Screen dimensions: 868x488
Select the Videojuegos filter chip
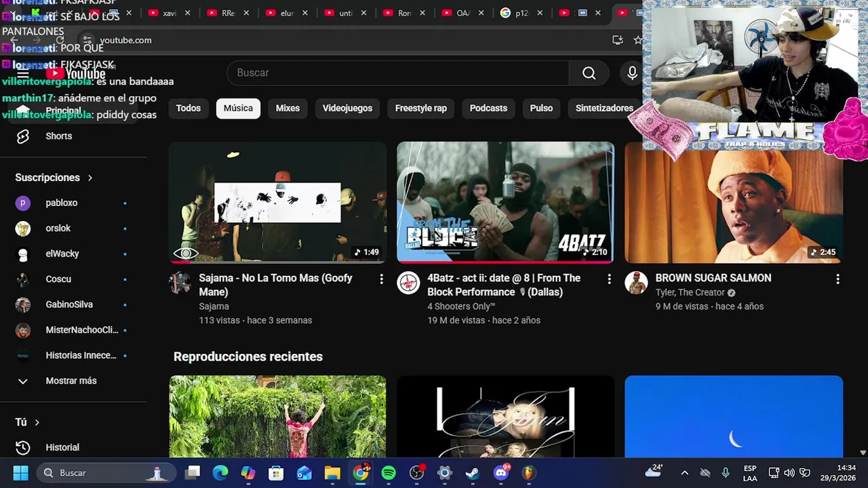pos(347,108)
